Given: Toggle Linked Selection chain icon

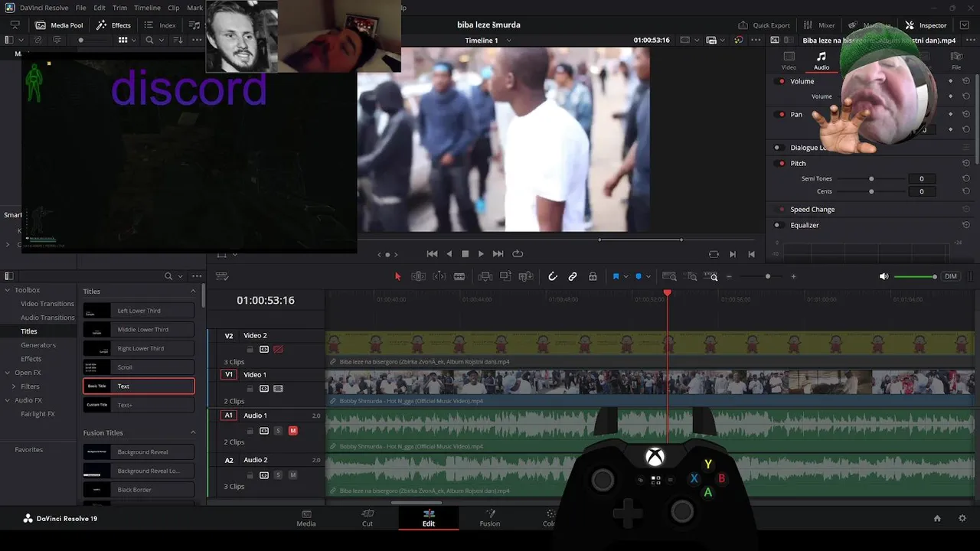Looking at the screenshot, I should click(x=573, y=276).
